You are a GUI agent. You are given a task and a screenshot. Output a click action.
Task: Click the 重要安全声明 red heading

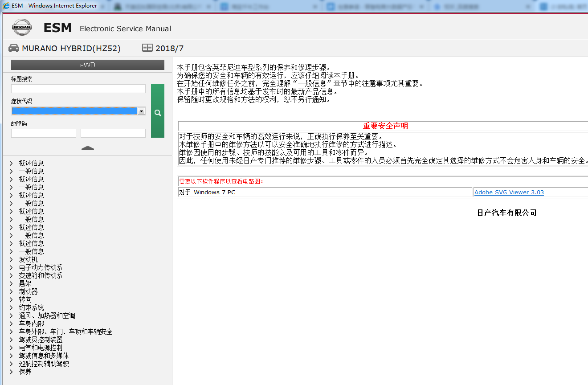[385, 126]
